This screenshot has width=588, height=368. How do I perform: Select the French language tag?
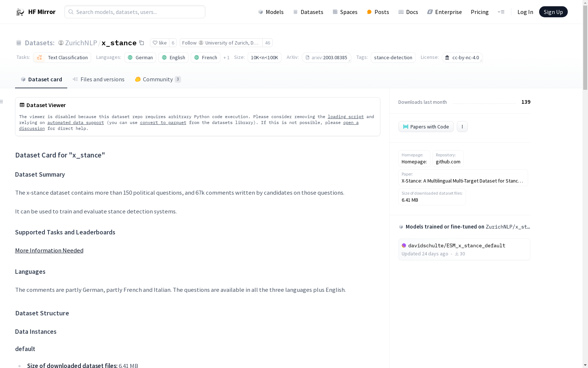205,57
